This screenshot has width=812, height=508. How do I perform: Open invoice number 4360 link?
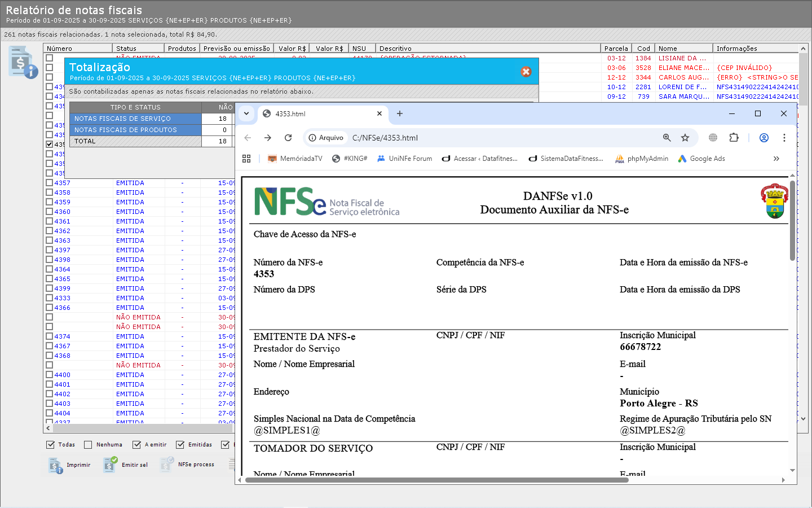(x=63, y=212)
